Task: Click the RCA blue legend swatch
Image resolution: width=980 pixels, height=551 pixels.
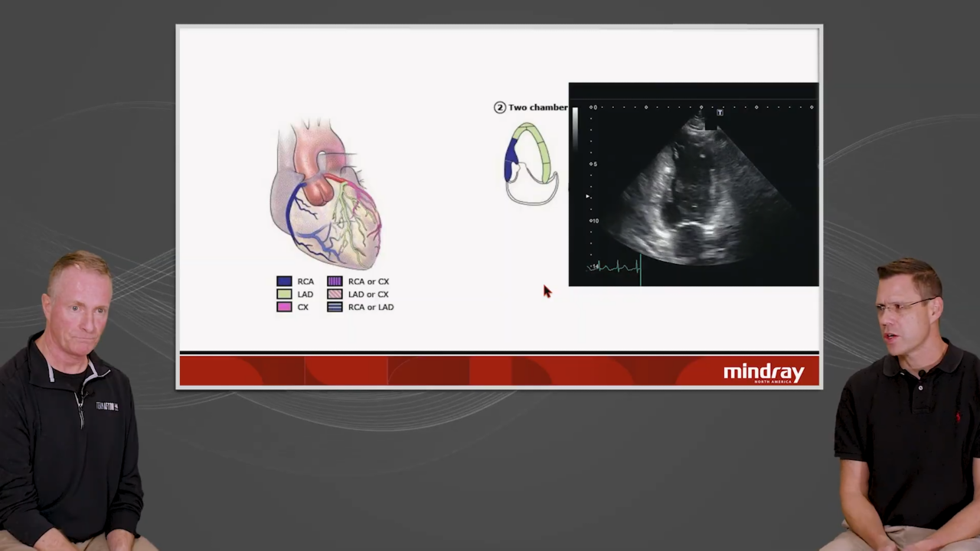Action: [x=284, y=282]
